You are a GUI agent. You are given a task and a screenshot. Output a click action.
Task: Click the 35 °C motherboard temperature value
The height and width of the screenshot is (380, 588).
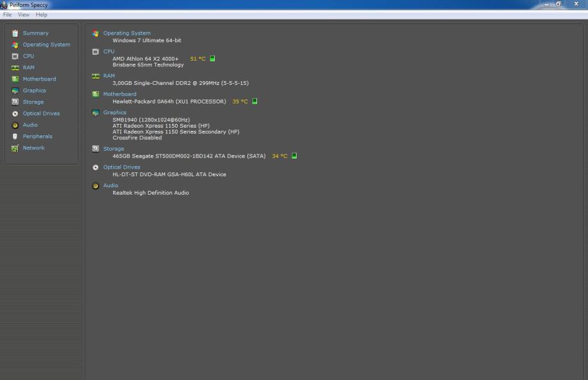pos(240,102)
